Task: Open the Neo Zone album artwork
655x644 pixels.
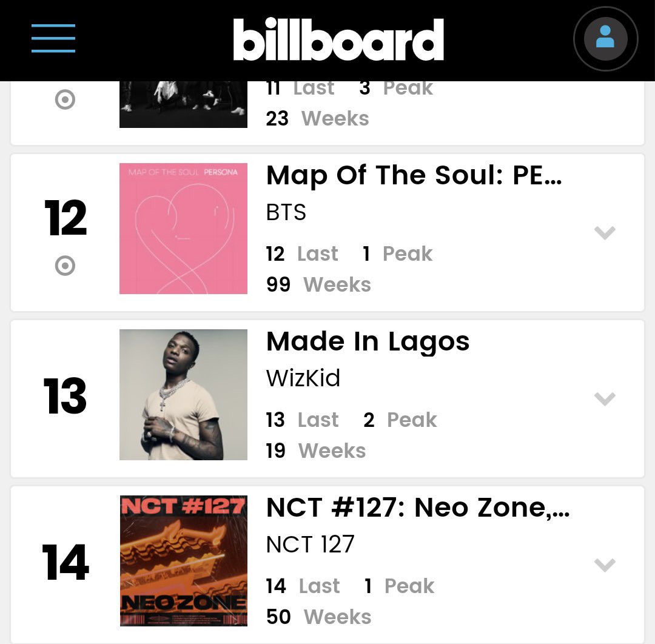Action: pyautogui.click(x=183, y=561)
